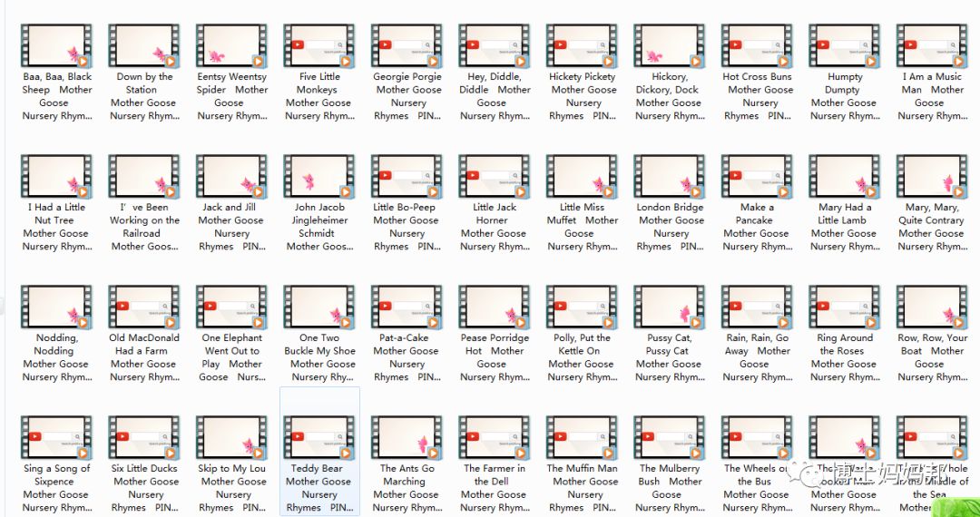Image resolution: width=980 pixels, height=517 pixels.
Task: Click the 'Five Little Monkeys' file name text
Action: (318, 83)
